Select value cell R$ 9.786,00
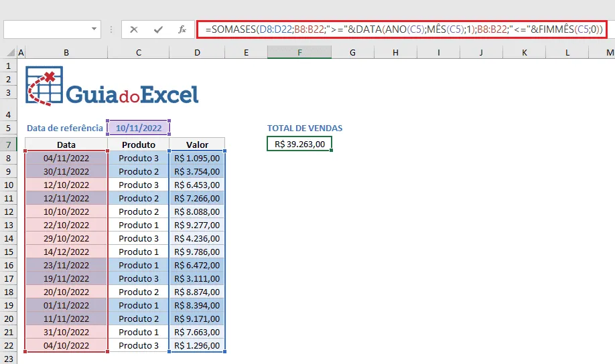615x364 pixels. (x=197, y=252)
